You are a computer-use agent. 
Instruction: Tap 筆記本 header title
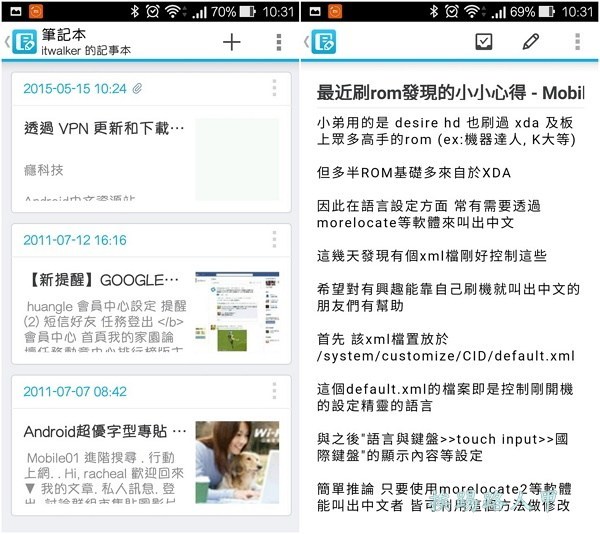click(64, 35)
